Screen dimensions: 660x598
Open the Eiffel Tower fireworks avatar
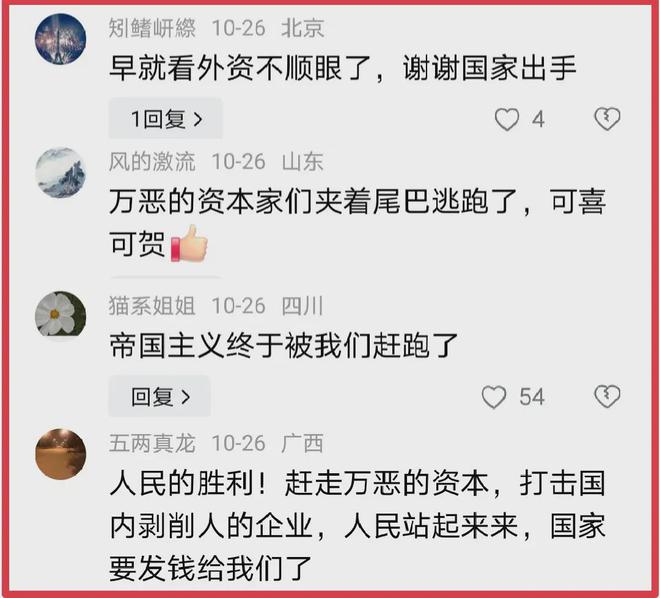[60, 39]
